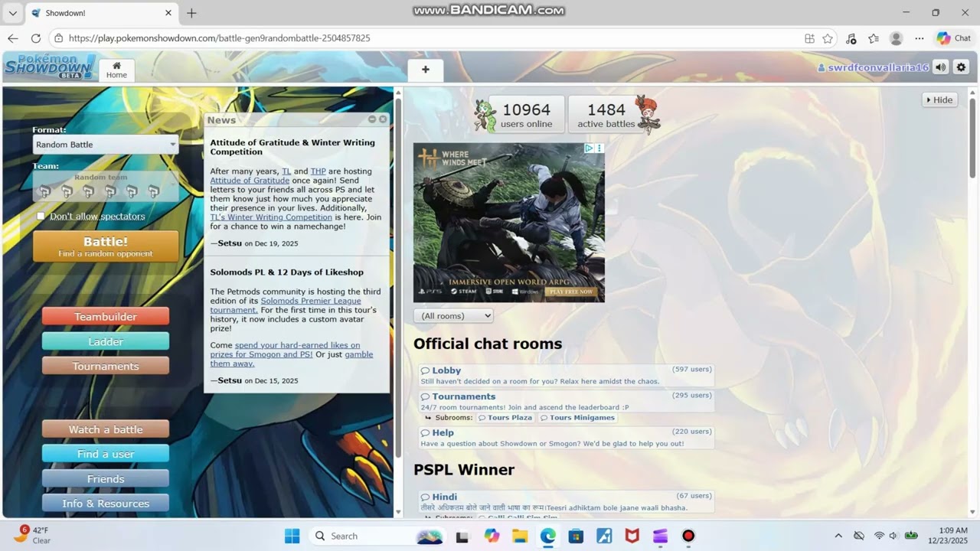Close the Showdown! browser tab
Screen dimensions: 980x551
(x=168, y=13)
